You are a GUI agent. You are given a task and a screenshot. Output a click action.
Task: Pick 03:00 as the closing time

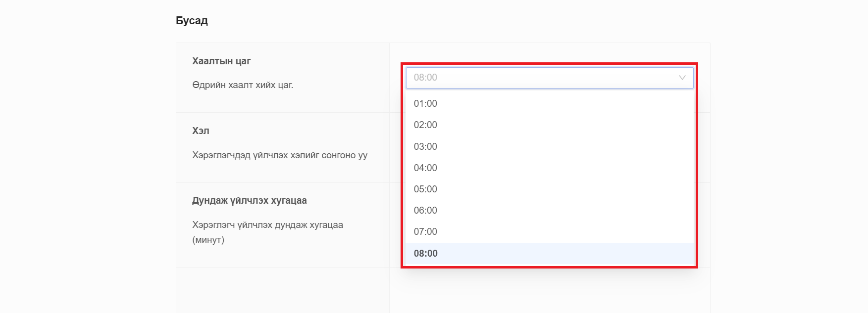(426, 147)
